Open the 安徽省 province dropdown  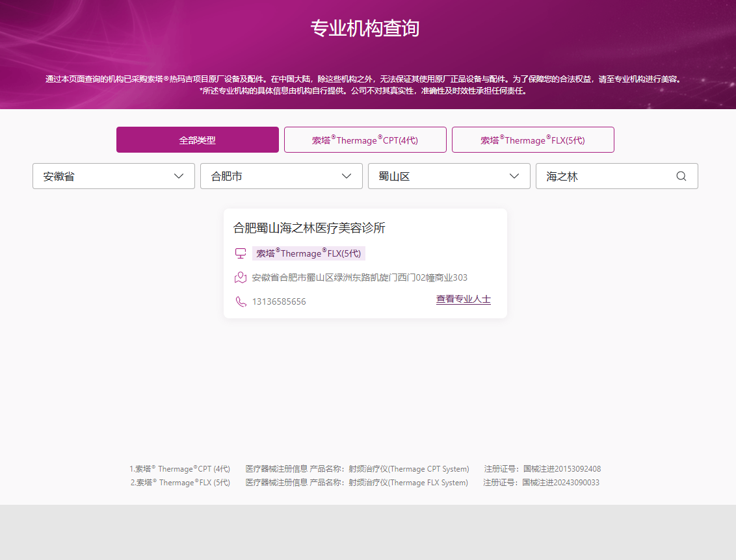tap(114, 176)
